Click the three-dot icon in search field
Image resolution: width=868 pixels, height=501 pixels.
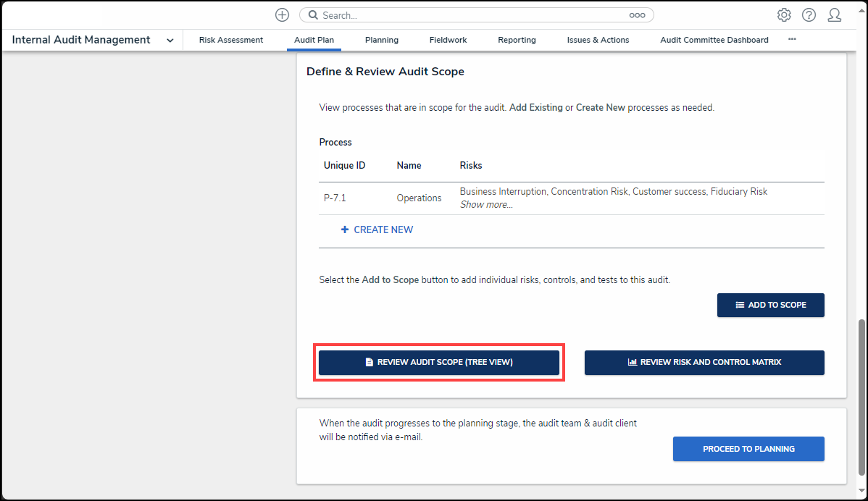(x=637, y=15)
